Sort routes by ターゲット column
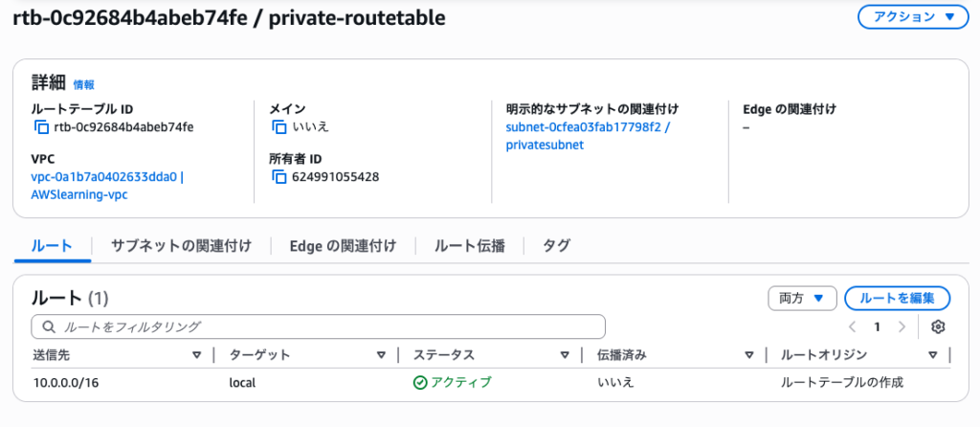 pos(382,355)
